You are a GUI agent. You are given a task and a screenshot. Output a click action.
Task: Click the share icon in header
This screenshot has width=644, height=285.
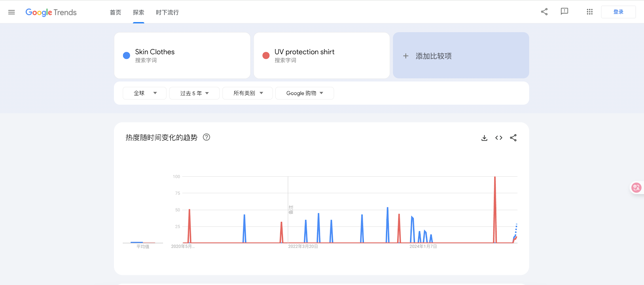544,12
